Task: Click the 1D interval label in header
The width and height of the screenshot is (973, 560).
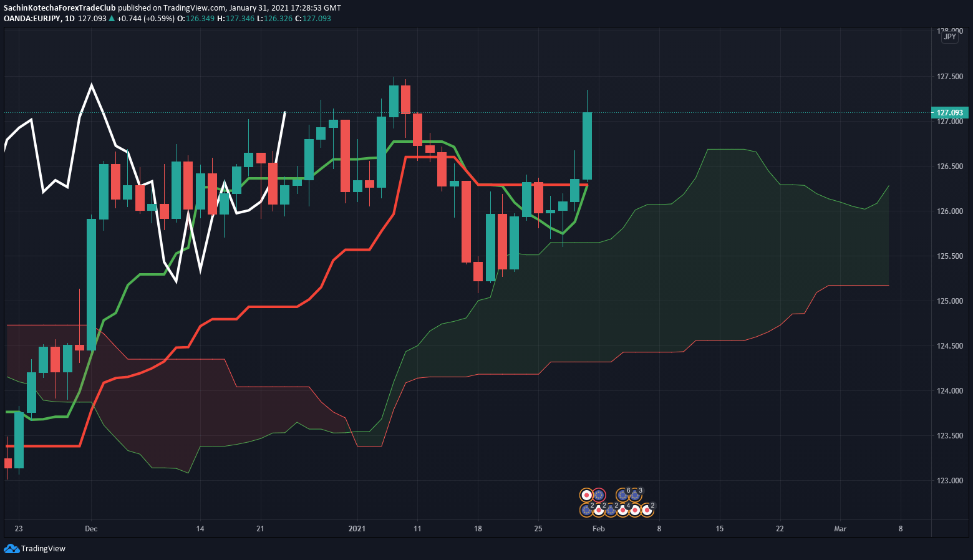Action: tap(70, 19)
